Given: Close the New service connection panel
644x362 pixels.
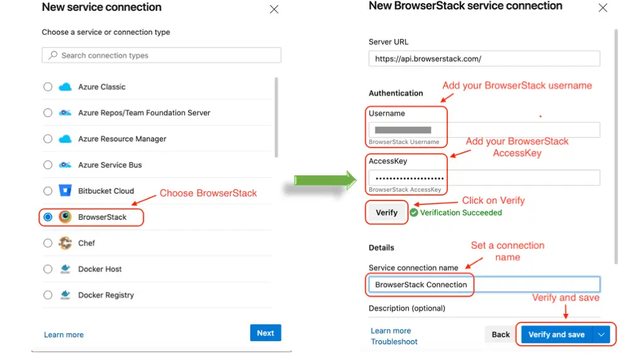Looking at the screenshot, I should (x=274, y=9).
